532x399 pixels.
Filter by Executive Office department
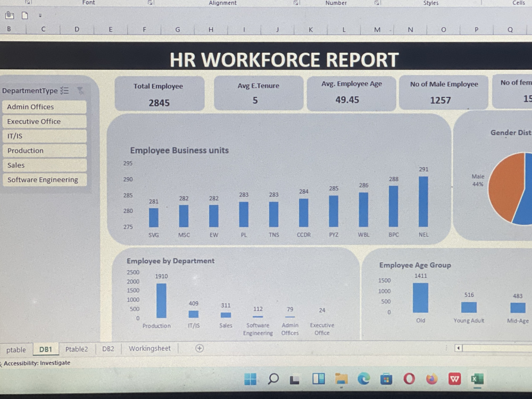pyautogui.click(x=45, y=121)
